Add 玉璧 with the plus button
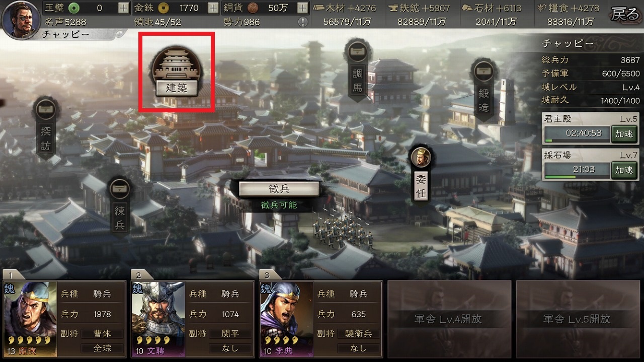The image size is (644, 362). [x=123, y=8]
